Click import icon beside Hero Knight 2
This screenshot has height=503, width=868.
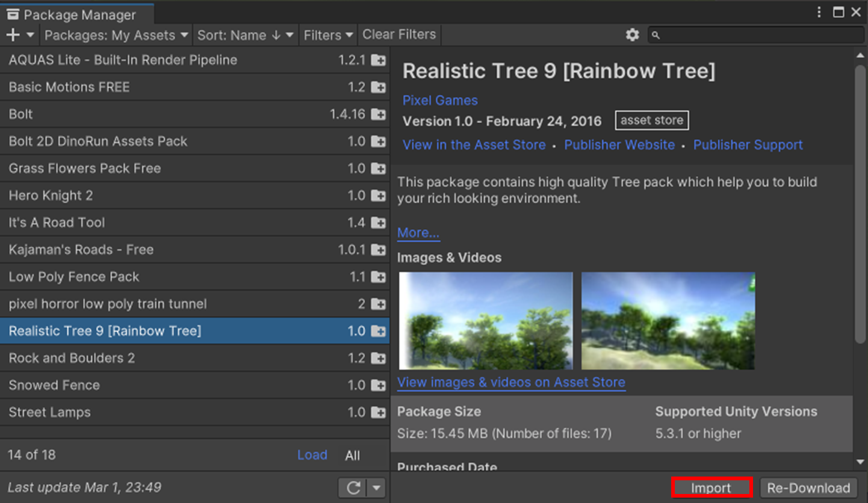pyautogui.click(x=378, y=196)
